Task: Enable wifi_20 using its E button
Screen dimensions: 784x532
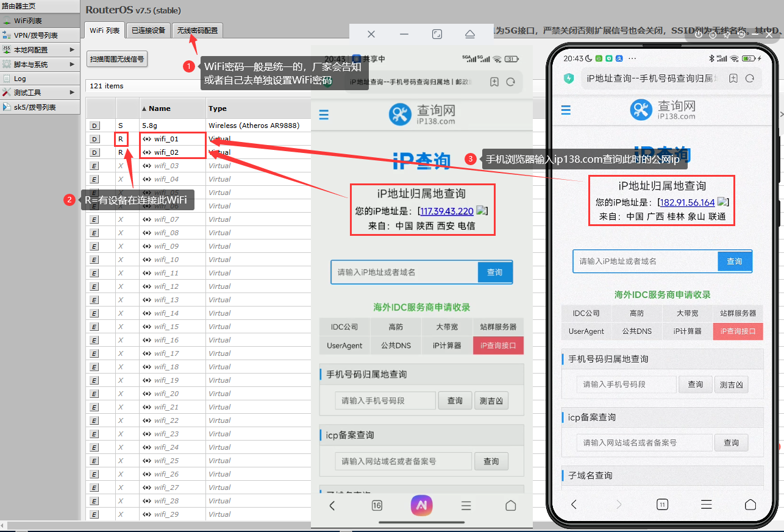Action: pyautogui.click(x=94, y=394)
